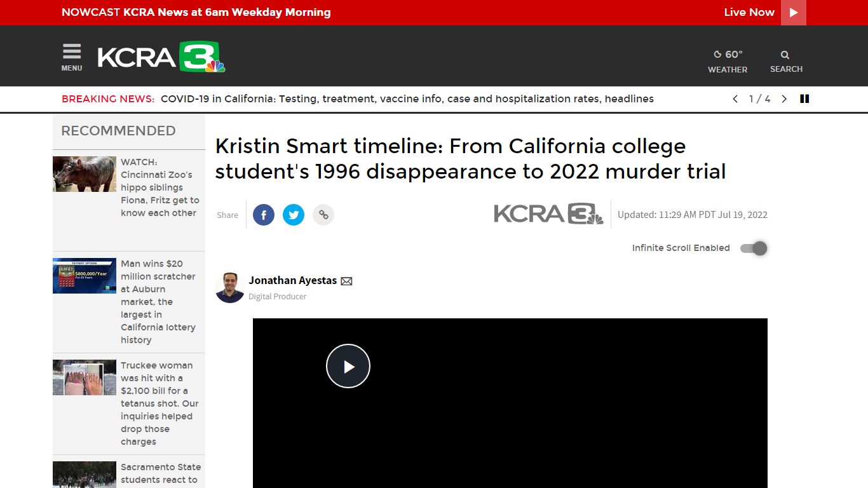Open $20 million scratcher story
Screen dimensions: 868x488
(158, 302)
